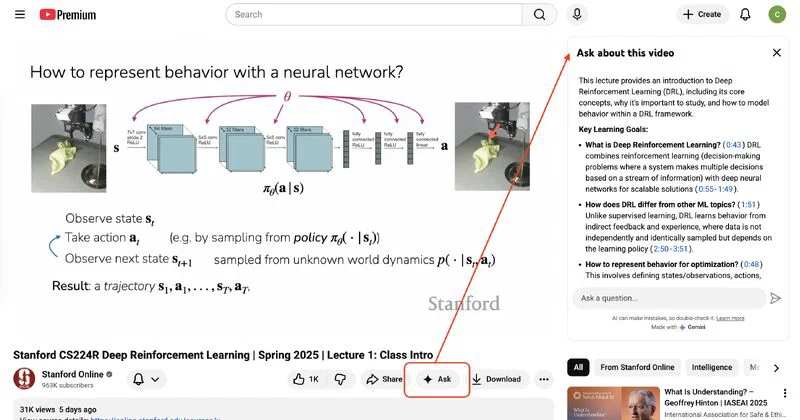Download the video
The width and height of the screenshot is (800, 420).
click(496, 379)
